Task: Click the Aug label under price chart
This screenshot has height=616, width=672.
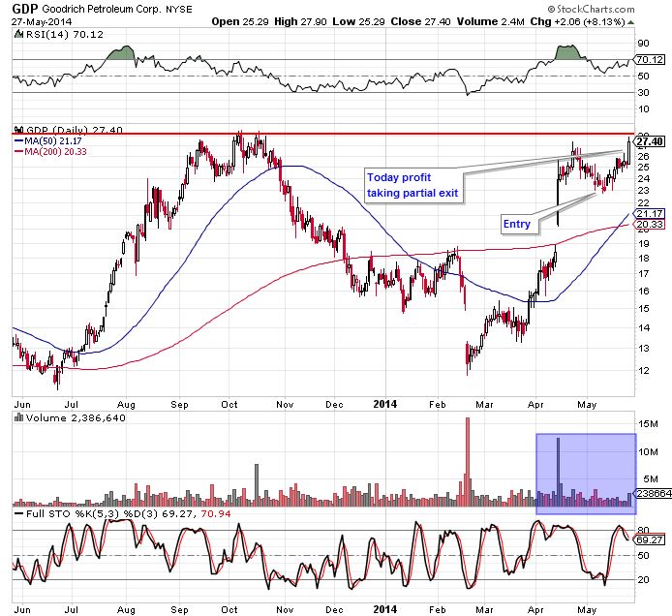Action: [x=126, y=404]
